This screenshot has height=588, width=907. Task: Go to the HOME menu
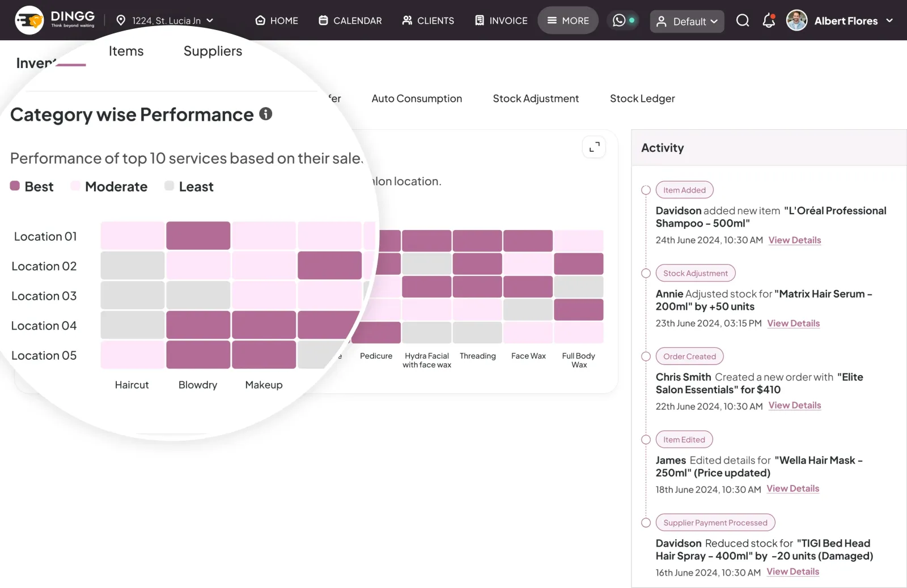[x=277, y=20]
